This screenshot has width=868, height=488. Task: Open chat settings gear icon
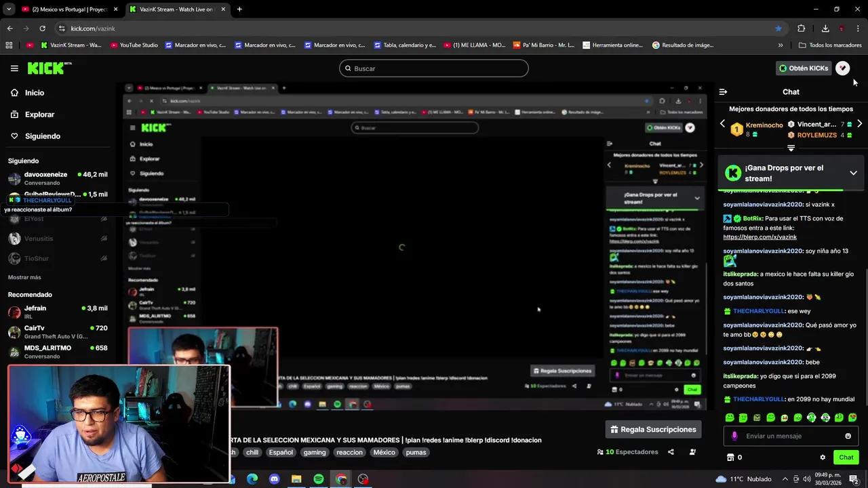coord(823,457)
